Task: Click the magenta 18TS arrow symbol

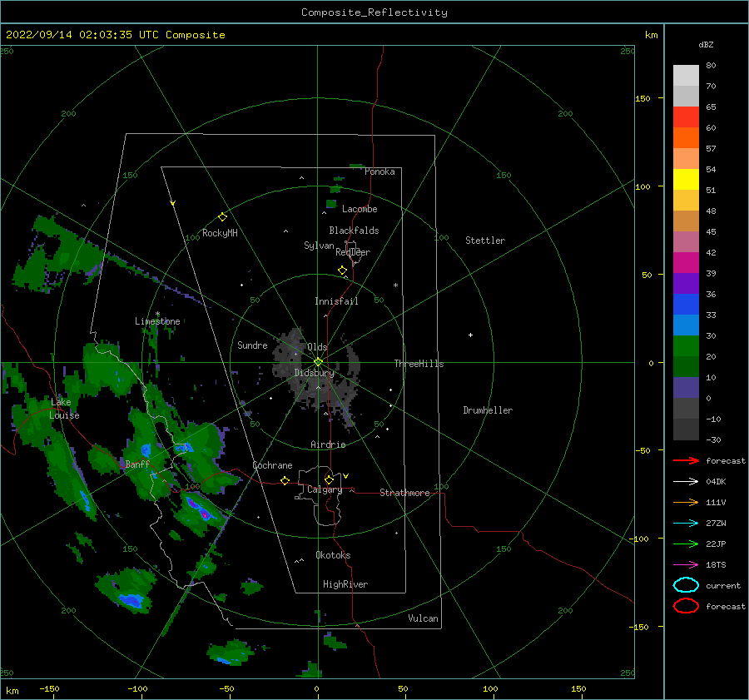Action: pos(686,565)
